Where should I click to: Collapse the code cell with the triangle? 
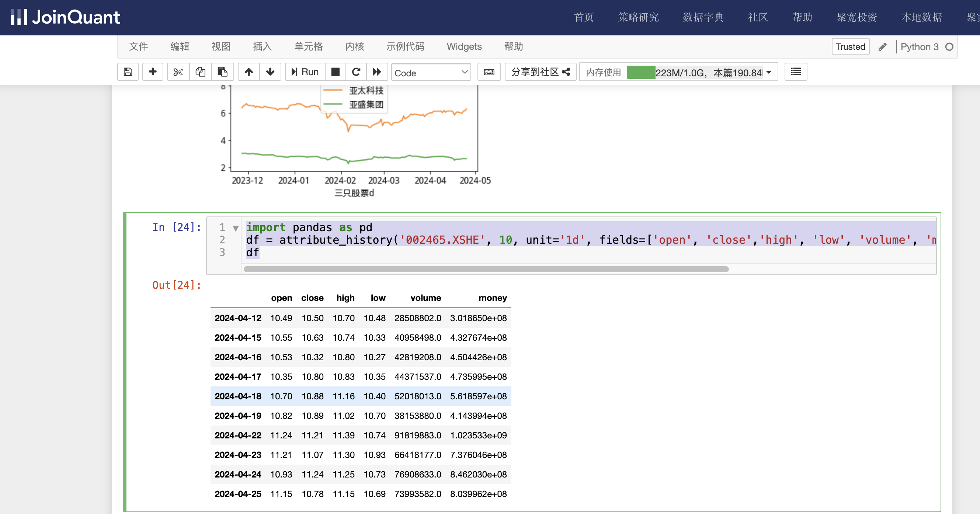tap(236, 228)
